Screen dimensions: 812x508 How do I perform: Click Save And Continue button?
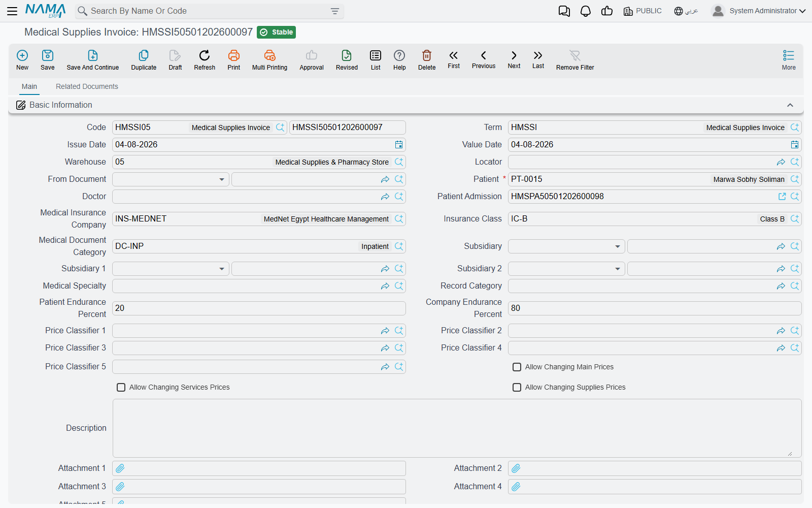93,60
